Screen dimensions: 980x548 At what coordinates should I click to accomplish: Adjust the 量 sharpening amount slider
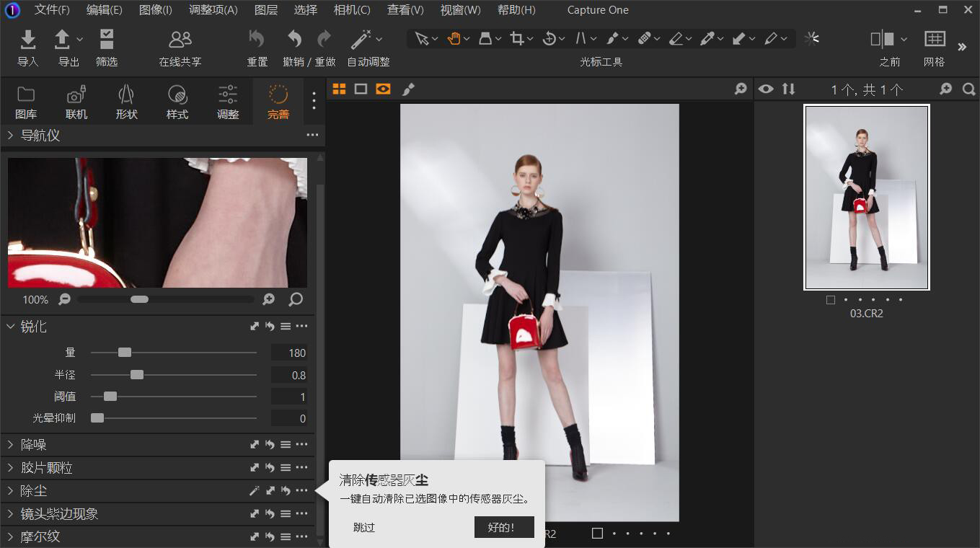pyautogui.click(x=125, y=353)
